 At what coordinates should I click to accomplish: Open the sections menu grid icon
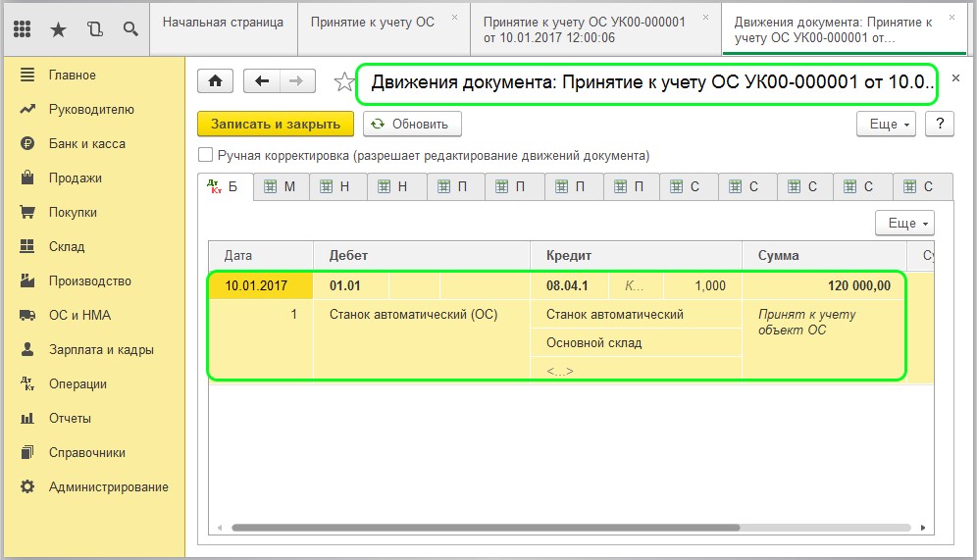[23, 28]
